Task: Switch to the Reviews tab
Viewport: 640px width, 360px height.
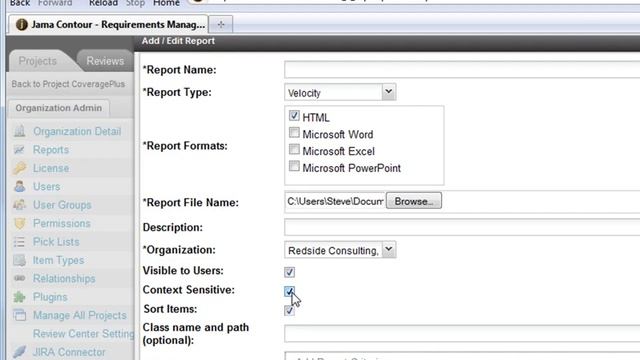Action: 105,61
